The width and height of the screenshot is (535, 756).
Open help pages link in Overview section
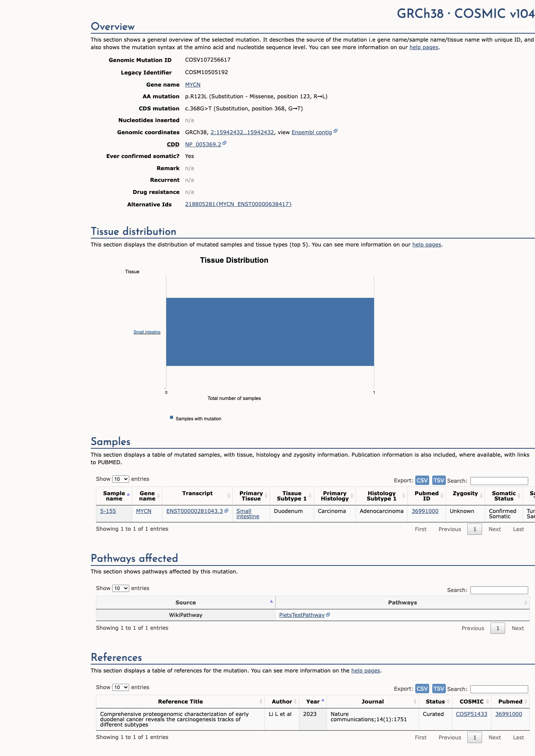[x=424, y=47]
